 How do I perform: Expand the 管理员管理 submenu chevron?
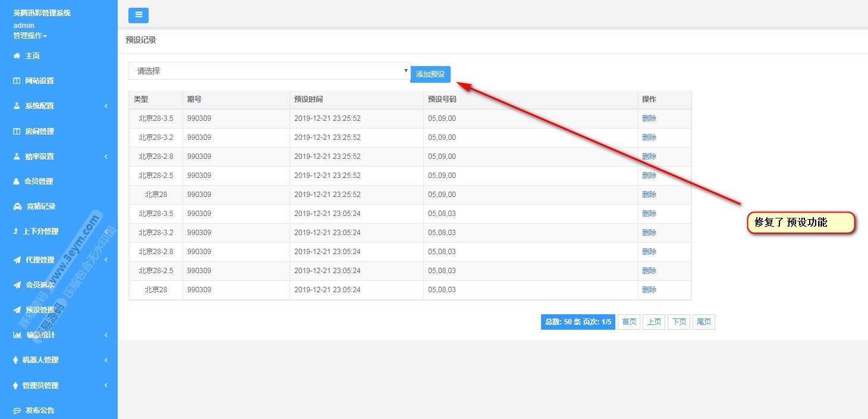click(x=106, y=386)
